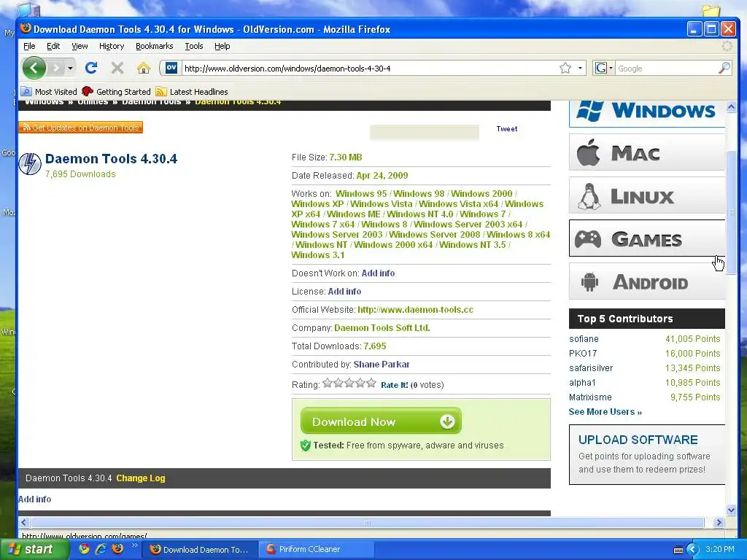This screenshot has width=747, height=560.
Task: Click the horizontal scrollbar left arrow
Action: pos(23,522)
